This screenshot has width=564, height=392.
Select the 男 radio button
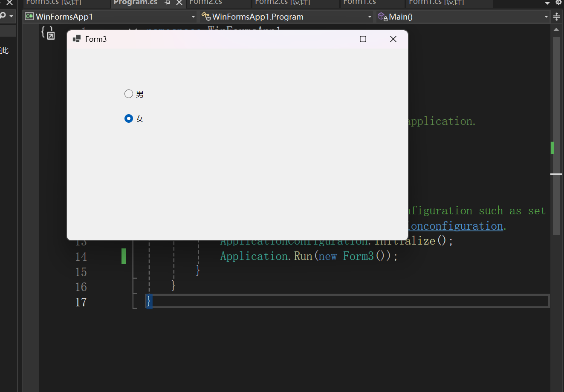129,94
